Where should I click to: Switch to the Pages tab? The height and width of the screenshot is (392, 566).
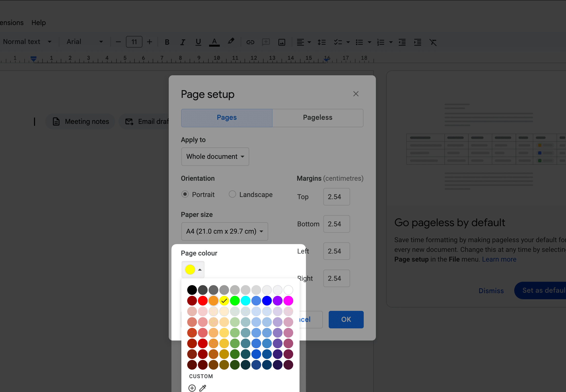(227, 118)
